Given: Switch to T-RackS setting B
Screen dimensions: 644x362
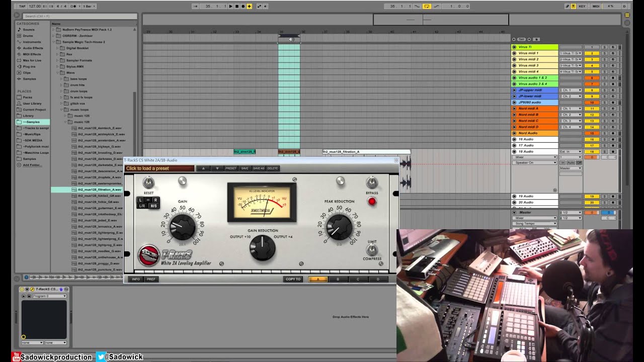Looking at the screenshot, I should coord(338,279).
